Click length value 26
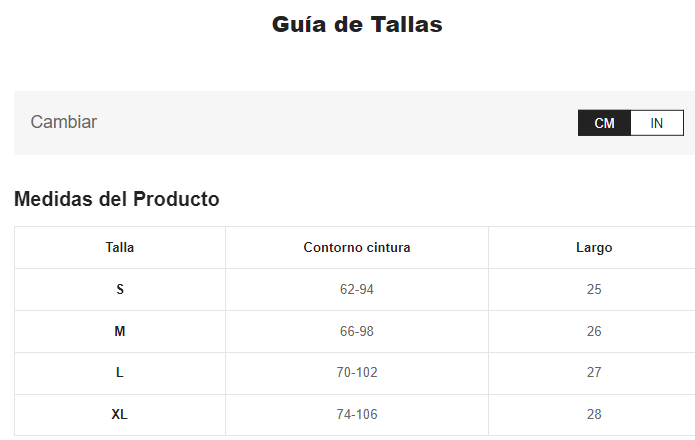Image resolution: width=695 pixels, height=440 pixels. click(x=594, y=331)
